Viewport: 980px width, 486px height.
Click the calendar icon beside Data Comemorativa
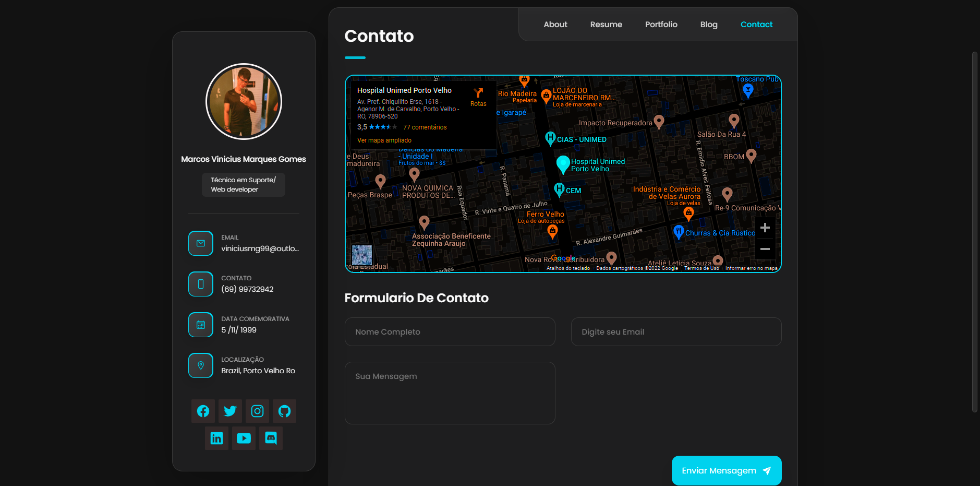201,325
